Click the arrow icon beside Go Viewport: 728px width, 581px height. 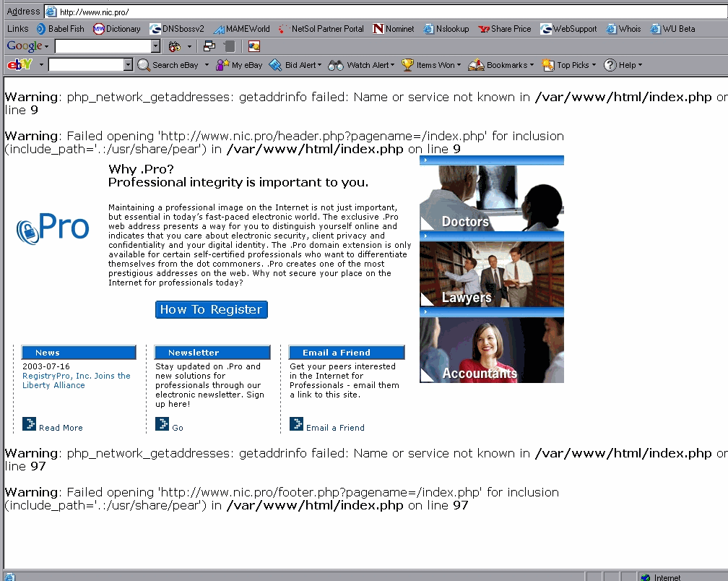pos(162,423)
